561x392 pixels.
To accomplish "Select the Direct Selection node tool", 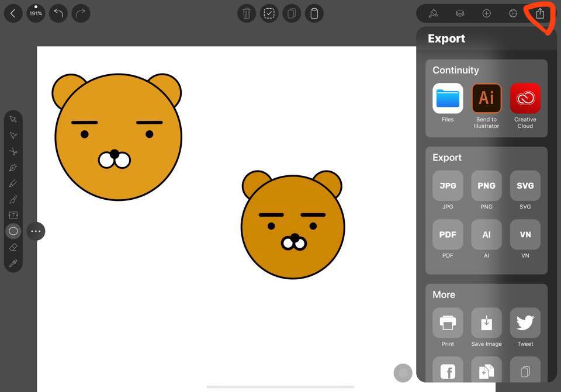I will (x=13, y=135).
